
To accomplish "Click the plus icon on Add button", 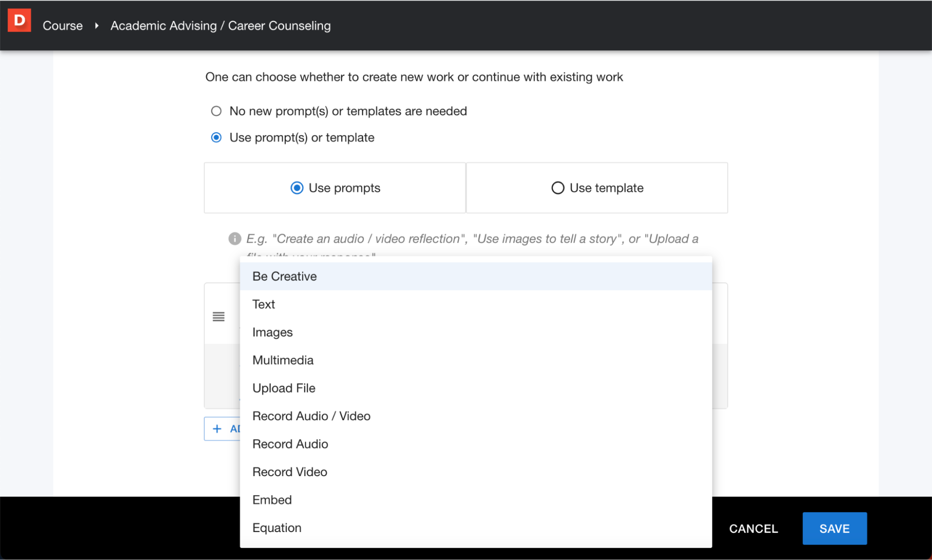I will [217, 429].
